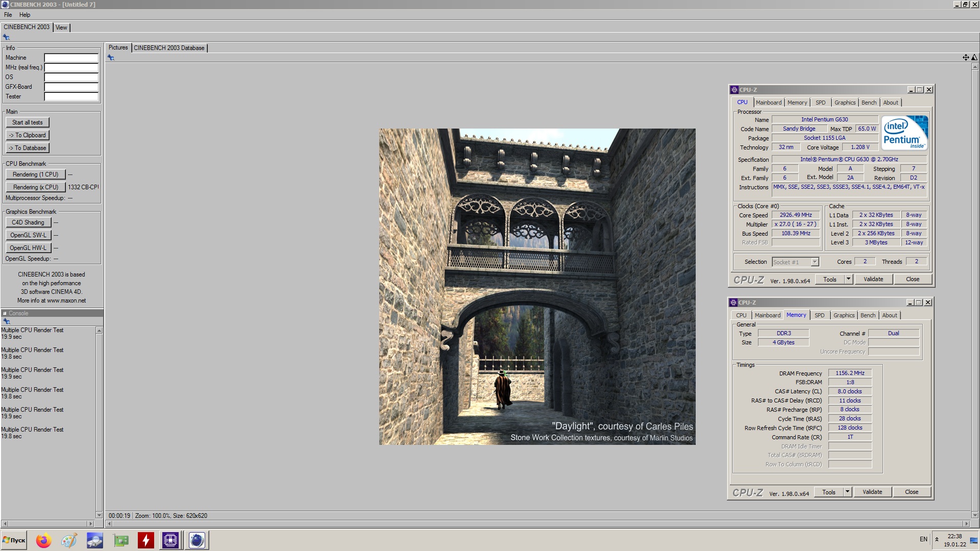
Task: Click the picture view vertical scrollbar up arrow
Action: (974, 67)
